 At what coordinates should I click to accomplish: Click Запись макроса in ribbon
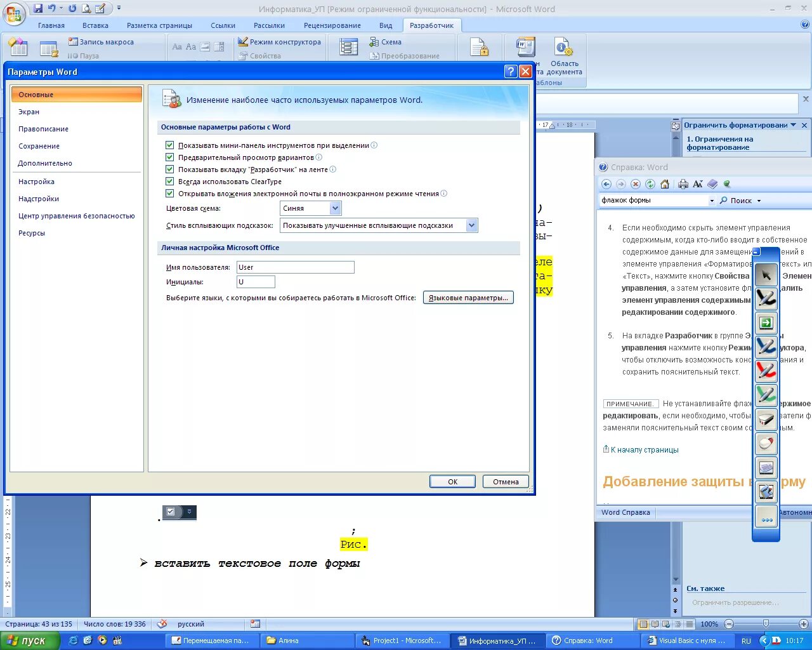pyautogui.click(x=101, y=42)
